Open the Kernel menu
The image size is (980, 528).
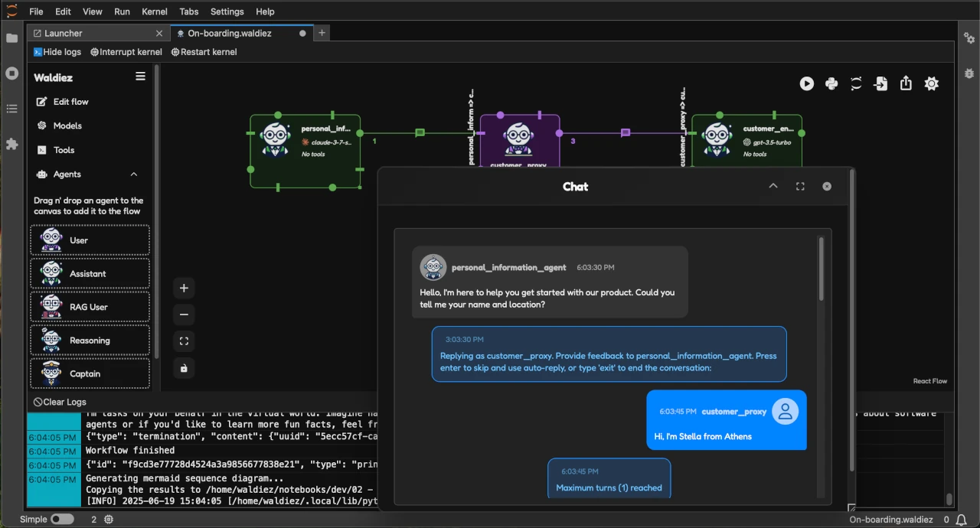pos(154,11)
